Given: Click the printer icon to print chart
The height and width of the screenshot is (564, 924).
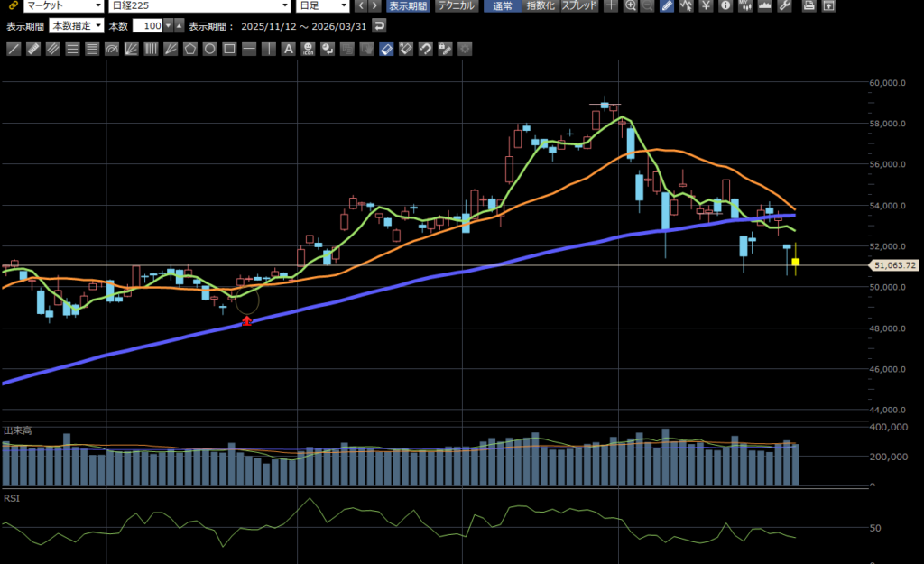Looking at the screenshot, I should click(808, 6).
